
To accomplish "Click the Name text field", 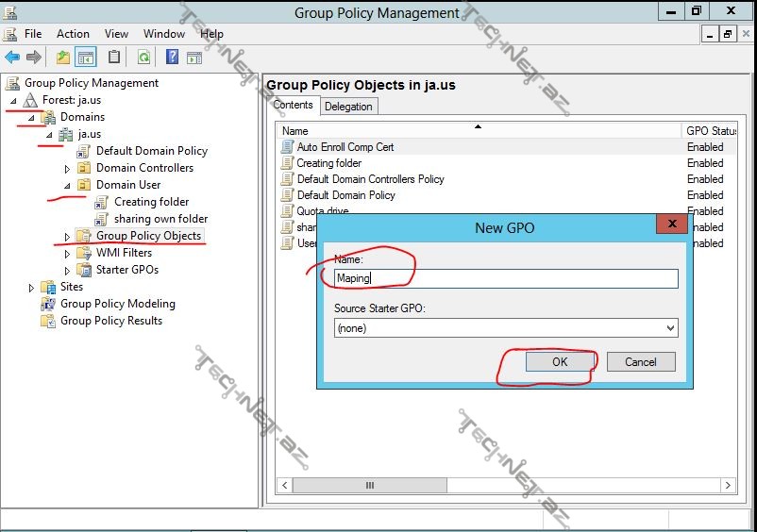I will coord(506,278).
